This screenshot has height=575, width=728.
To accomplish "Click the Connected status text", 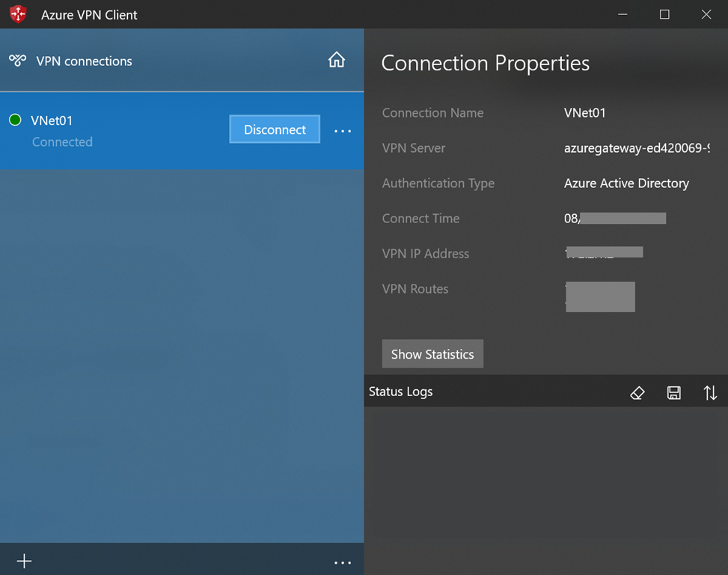I will pyautogui.click(x=62, y=142).
